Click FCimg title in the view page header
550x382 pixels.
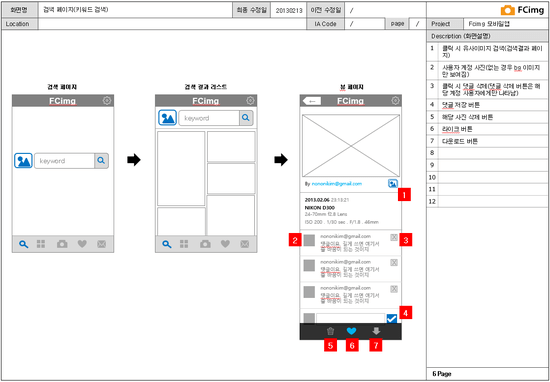click(x=350, y=101)
